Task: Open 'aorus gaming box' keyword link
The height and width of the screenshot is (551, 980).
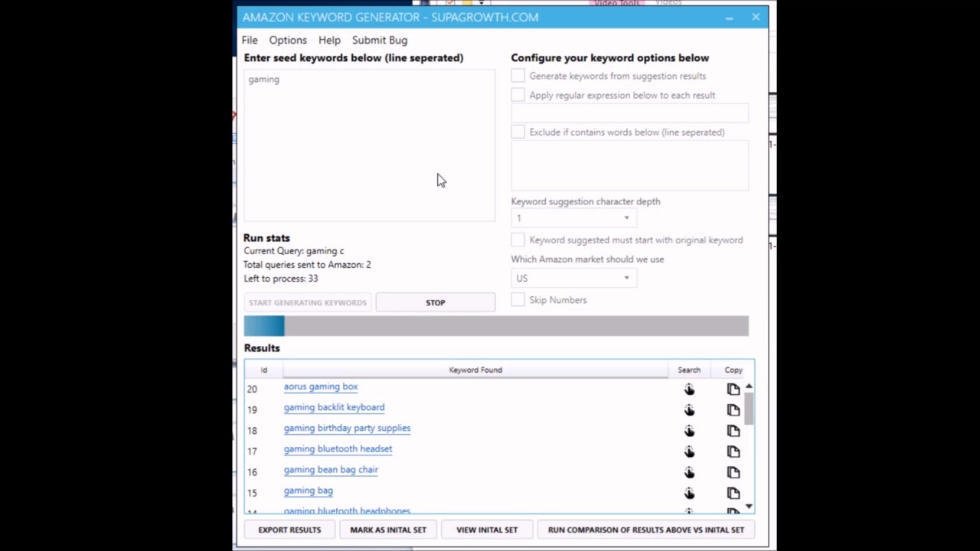Action: (321, 387)
